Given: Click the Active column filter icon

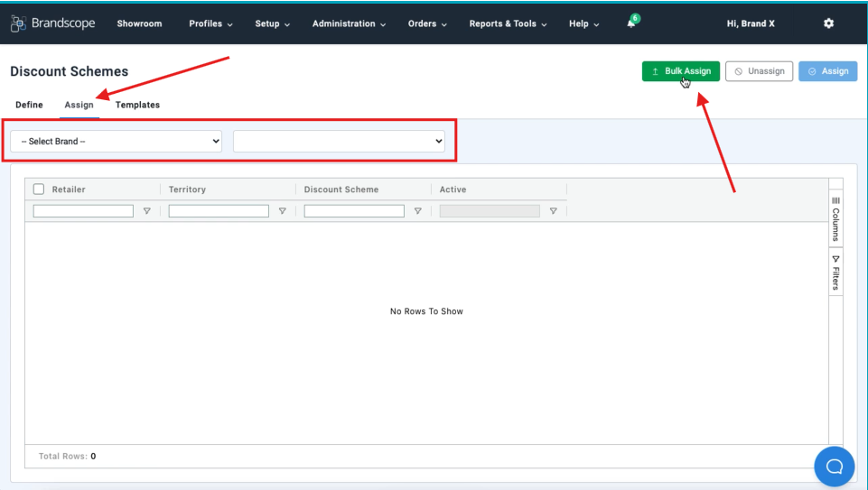Looking at the screenshot, I should (553, 211).
